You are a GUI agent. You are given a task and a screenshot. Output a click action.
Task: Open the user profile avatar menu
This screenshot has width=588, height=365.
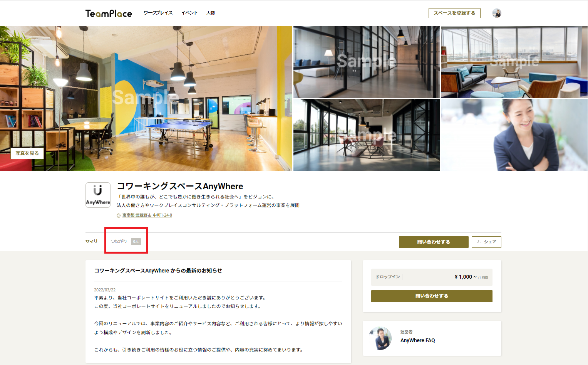tap(496, 13)
